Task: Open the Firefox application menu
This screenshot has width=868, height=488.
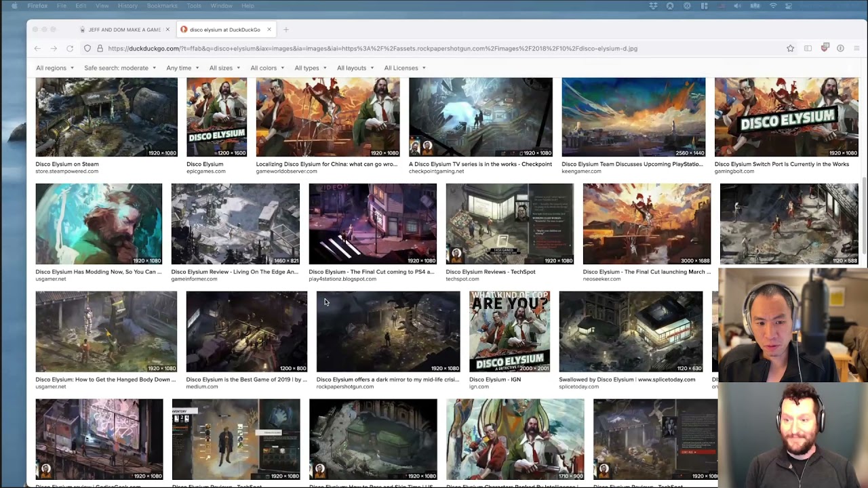Action: click(37, 6)
